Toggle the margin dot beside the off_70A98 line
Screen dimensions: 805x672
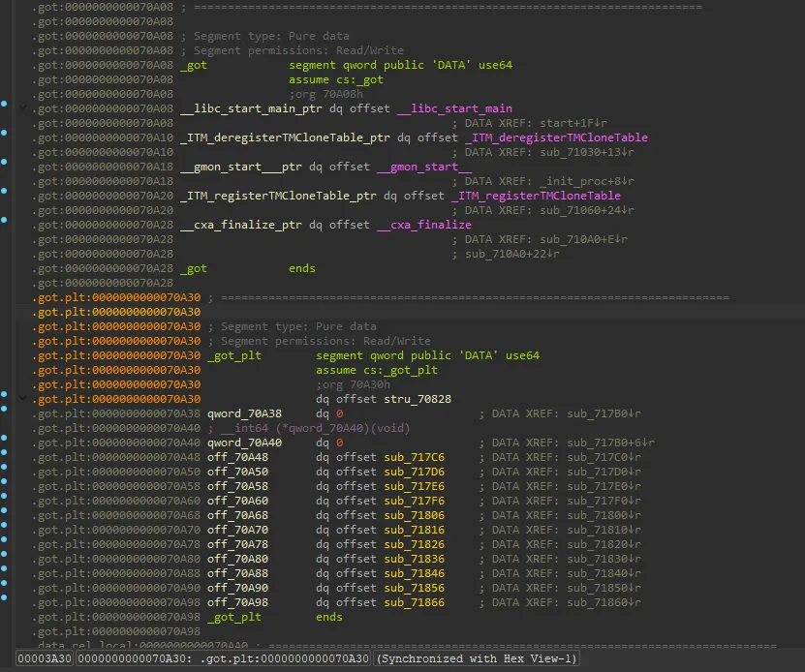[x=4, y=597]
